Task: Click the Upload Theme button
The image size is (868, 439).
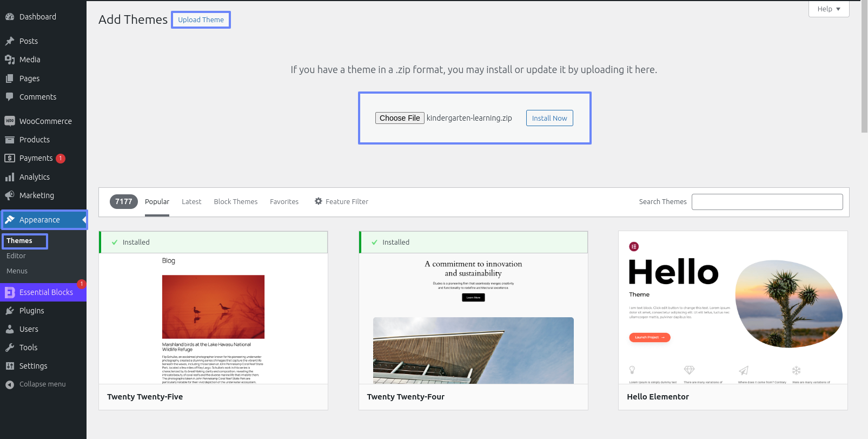Action: tap(201, 20)
